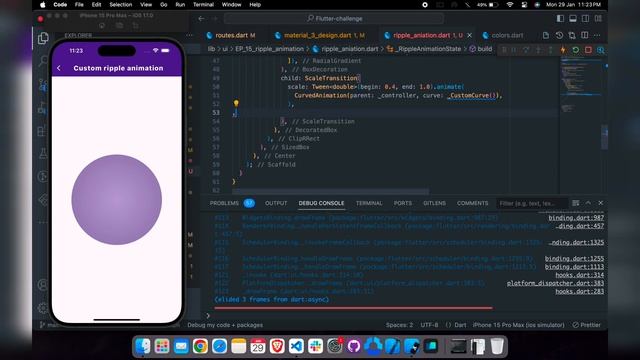The height and width of the screenshot is (360, 640).
Task: Select the Debug Console panel tab
Action: [321, 203]
